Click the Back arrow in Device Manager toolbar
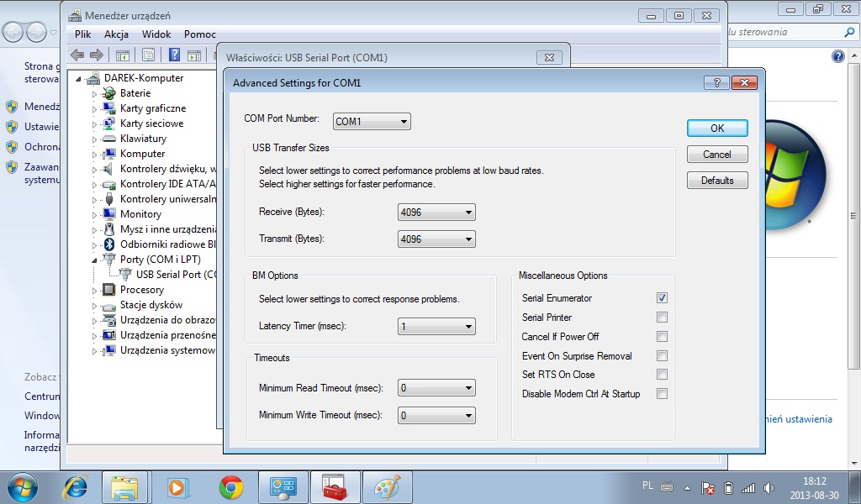The width and height of the screenshot is (861, 504). (77, 55)
